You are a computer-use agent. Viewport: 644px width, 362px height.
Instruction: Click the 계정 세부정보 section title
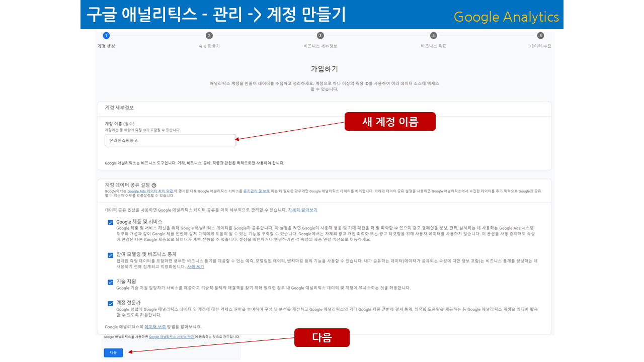point(119,108)
